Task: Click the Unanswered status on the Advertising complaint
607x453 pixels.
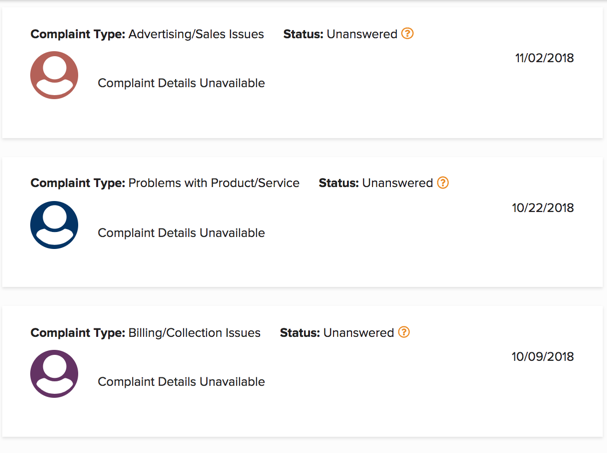Action: (x=362, y=34)
